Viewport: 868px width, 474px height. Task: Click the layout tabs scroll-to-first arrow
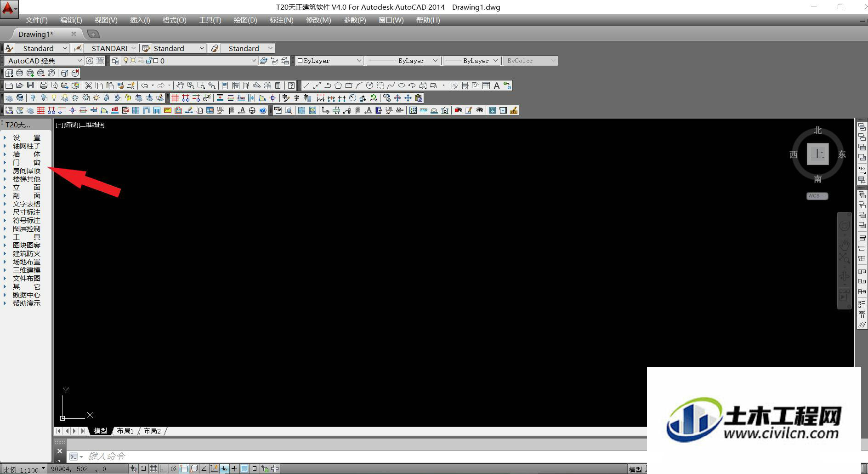[58, 431]
